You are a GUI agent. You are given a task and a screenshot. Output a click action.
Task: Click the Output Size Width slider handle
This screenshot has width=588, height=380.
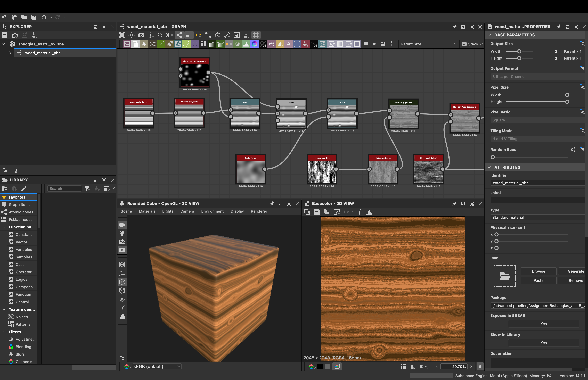[519, 51]
